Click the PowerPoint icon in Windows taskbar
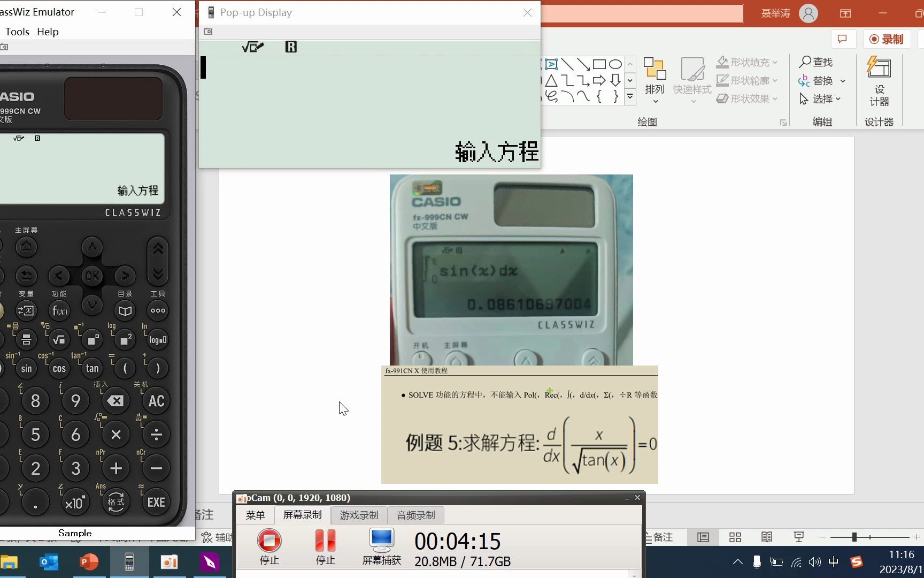924x578 pixels. (89, 562)
